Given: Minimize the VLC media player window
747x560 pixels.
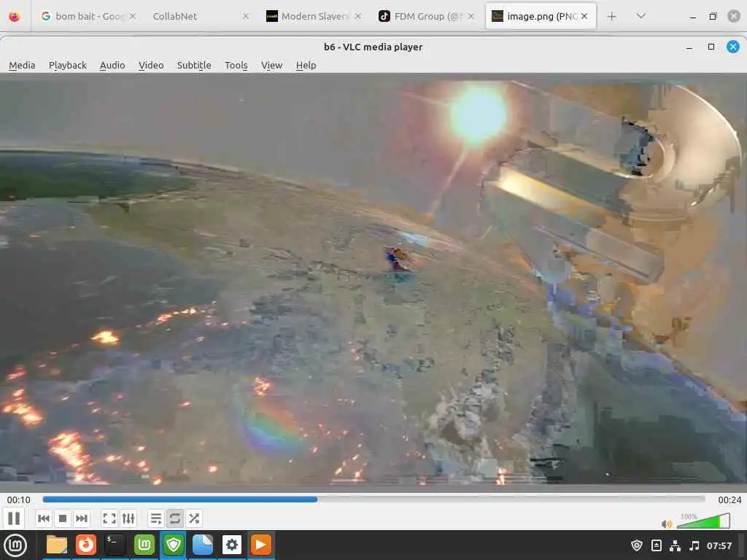Looking at the screenshot, I should pos(689,47).
